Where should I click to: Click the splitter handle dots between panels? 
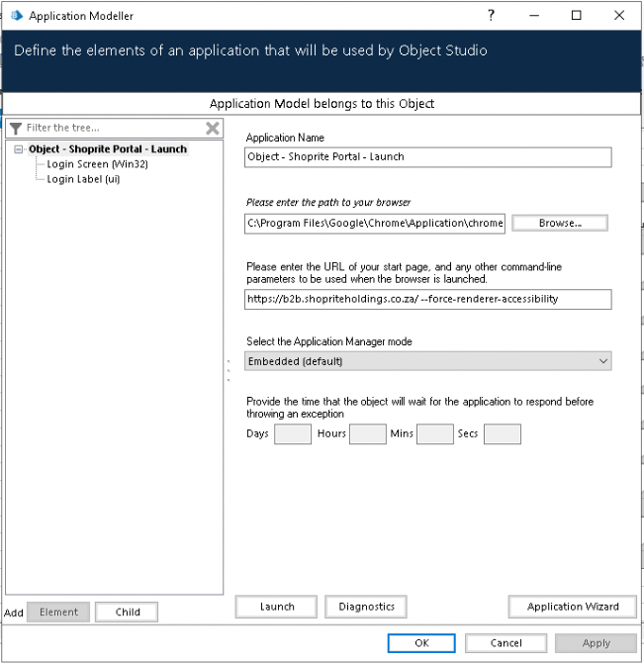(x=230, y=371)
